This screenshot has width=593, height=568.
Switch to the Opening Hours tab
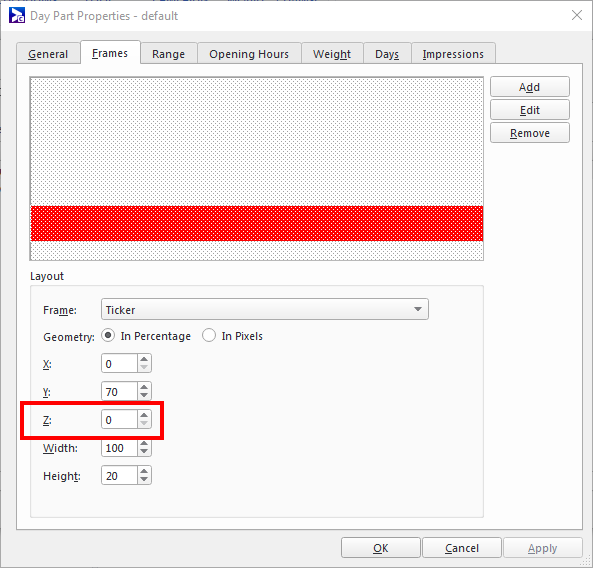(x=249, y=54)
